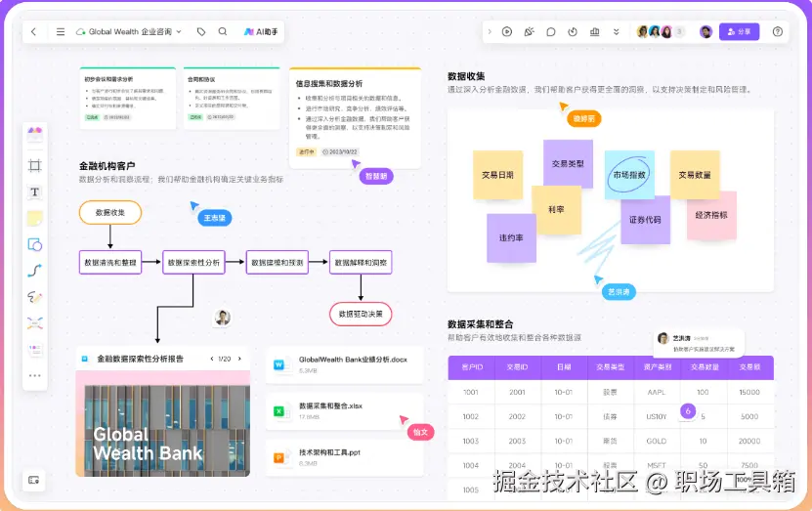Select table cell 15000
812x511 pixels.
pos(749,393)
